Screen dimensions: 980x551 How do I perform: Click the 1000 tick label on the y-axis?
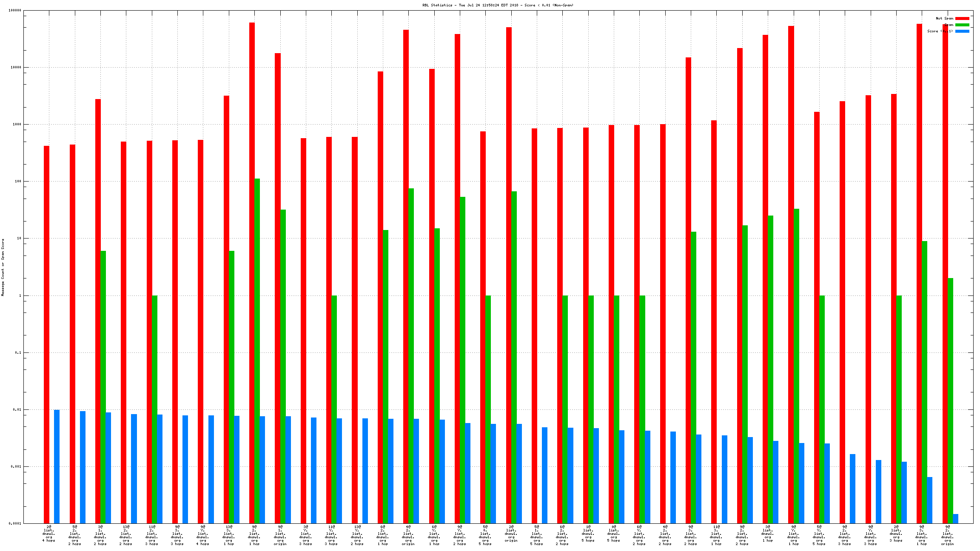coord(16,125)
